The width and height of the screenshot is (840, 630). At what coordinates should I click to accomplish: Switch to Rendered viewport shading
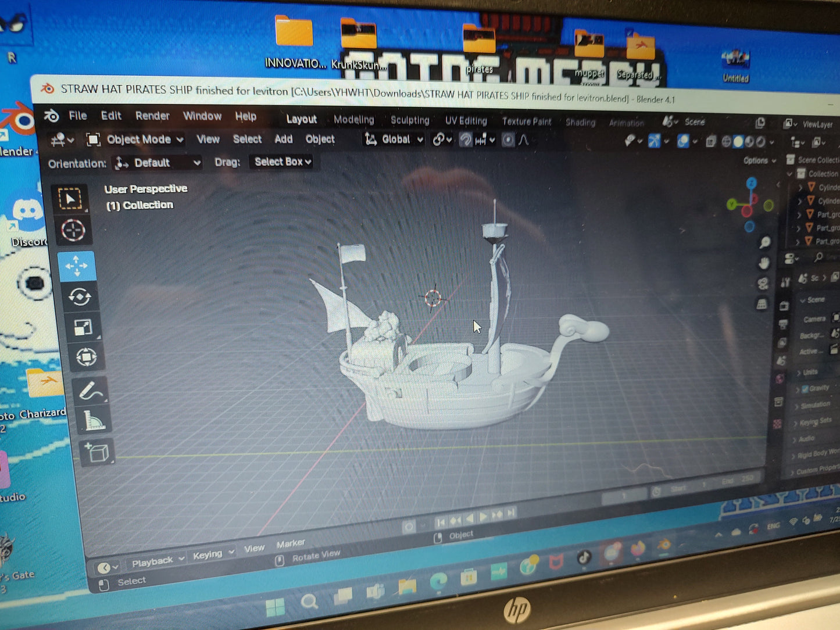pyautogui.click(x=760, y=142)
